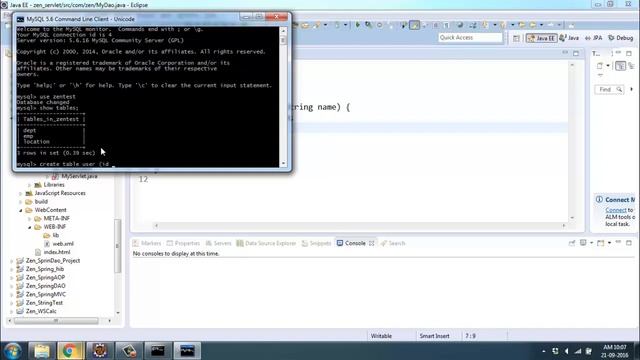Maximize the Console panel
This screenshot has width=640, height=360.
coord(629,242)
